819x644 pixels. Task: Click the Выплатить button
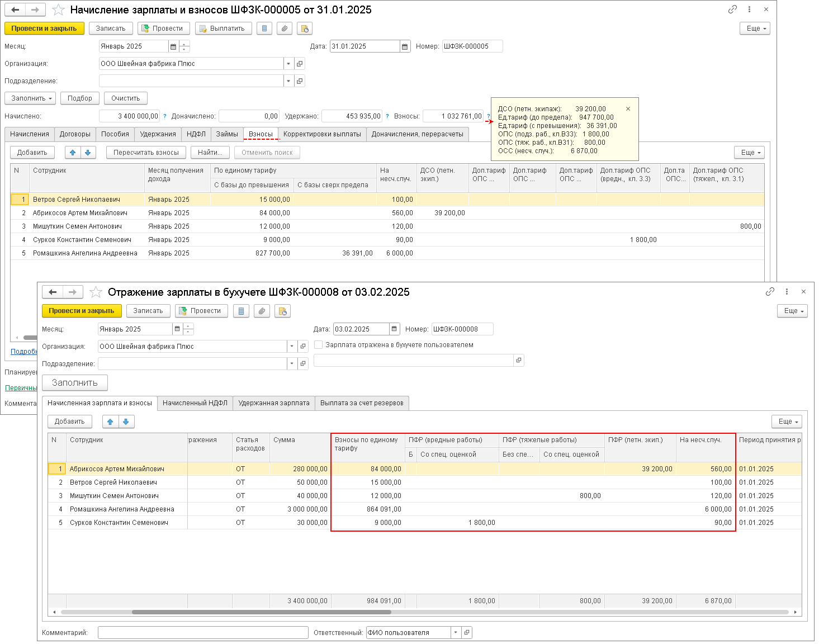tap(224, 29)
